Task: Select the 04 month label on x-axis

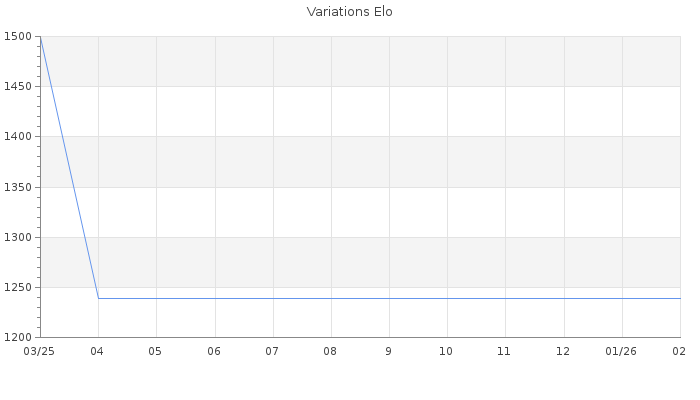Action: click(x=97, y=352)
